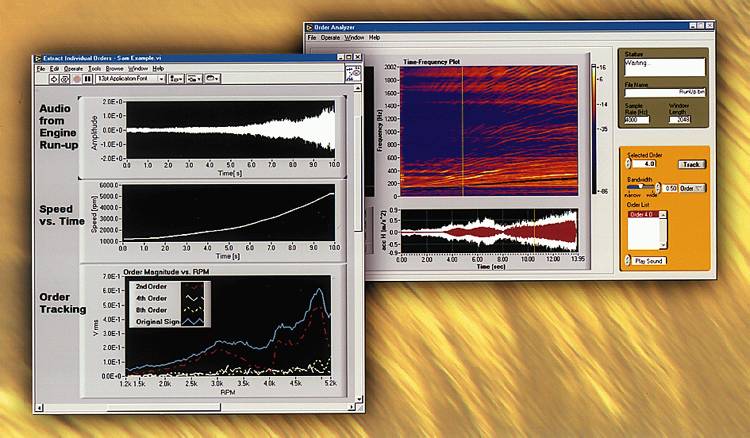Open the Distribute Objects toolbar dropdown
Viewport: 750px width, 438px height.
[x=194, y=79]
